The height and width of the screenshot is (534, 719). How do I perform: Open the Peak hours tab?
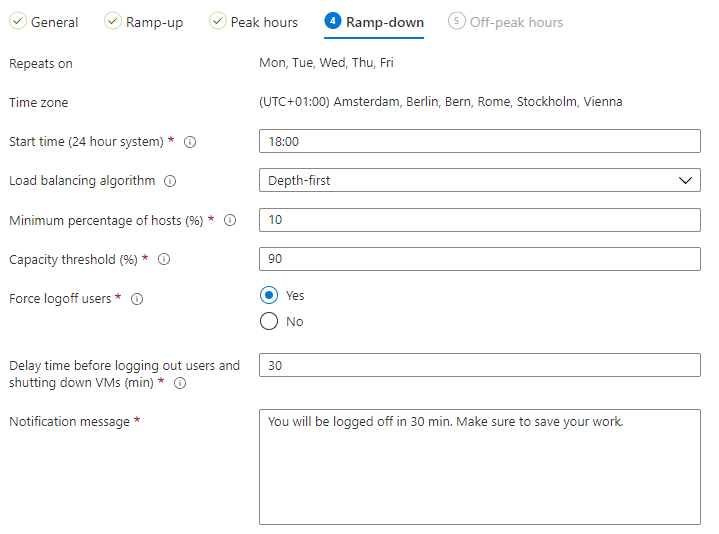coord(254,22)
